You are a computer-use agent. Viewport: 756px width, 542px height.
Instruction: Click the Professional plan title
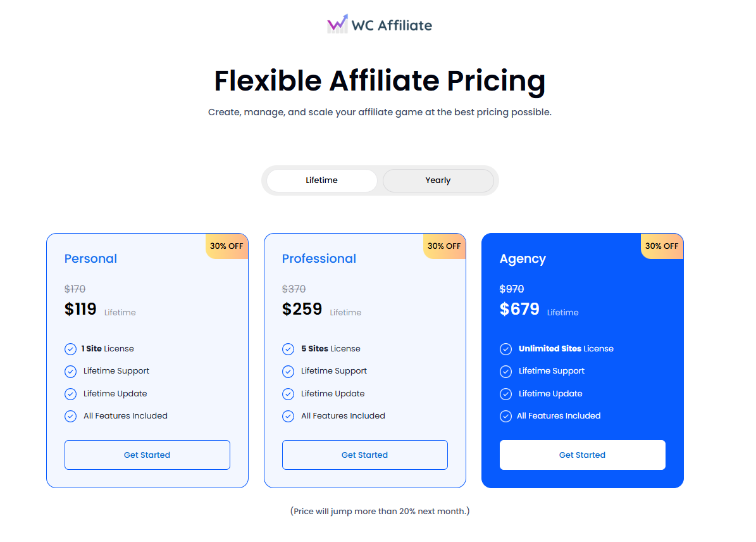point(319,258)
